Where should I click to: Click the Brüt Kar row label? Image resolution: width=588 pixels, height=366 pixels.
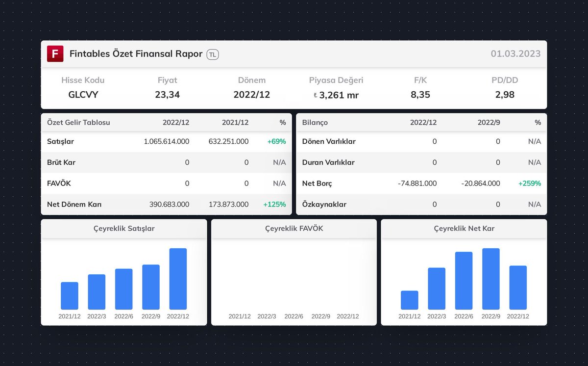[x=61, y=162]
